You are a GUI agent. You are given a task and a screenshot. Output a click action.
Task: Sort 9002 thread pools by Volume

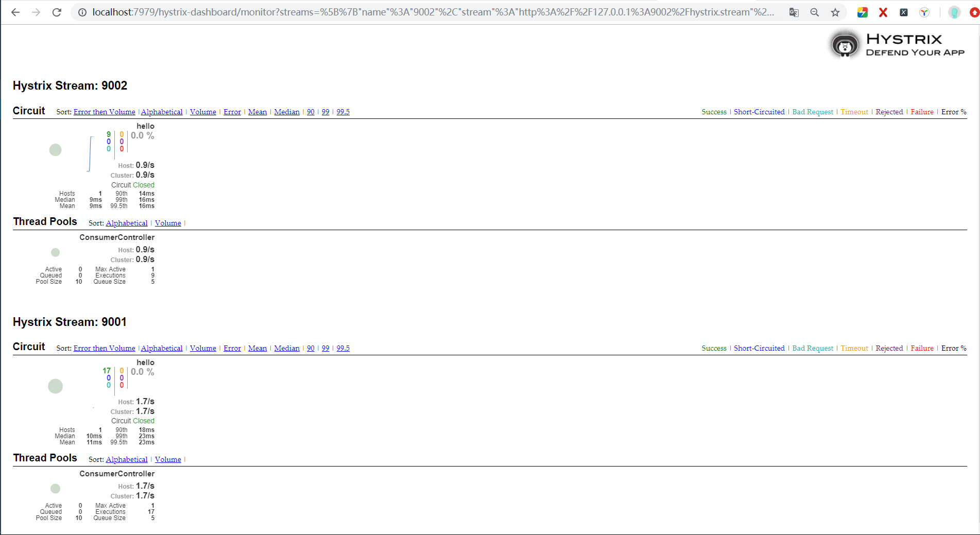(x=168, y=223)
